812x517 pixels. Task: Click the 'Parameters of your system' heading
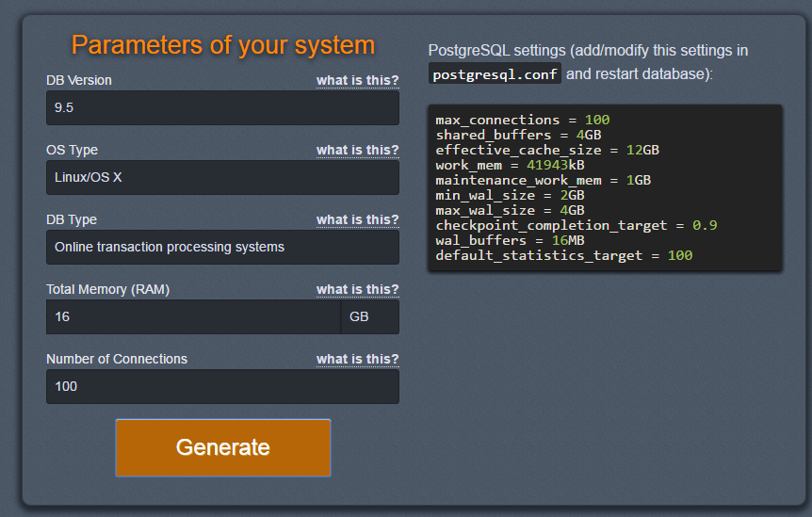(x=223, y=45)
